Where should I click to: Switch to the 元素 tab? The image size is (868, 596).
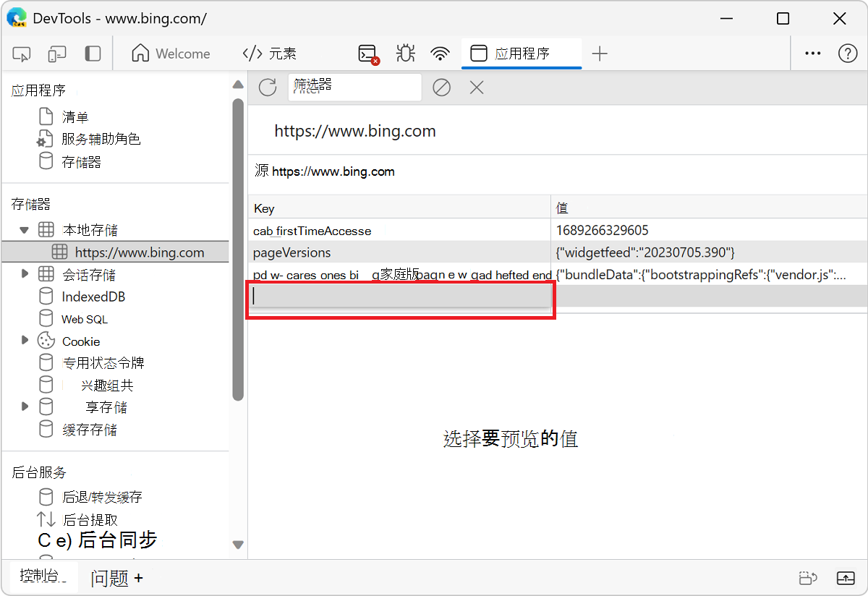point(270,54)
